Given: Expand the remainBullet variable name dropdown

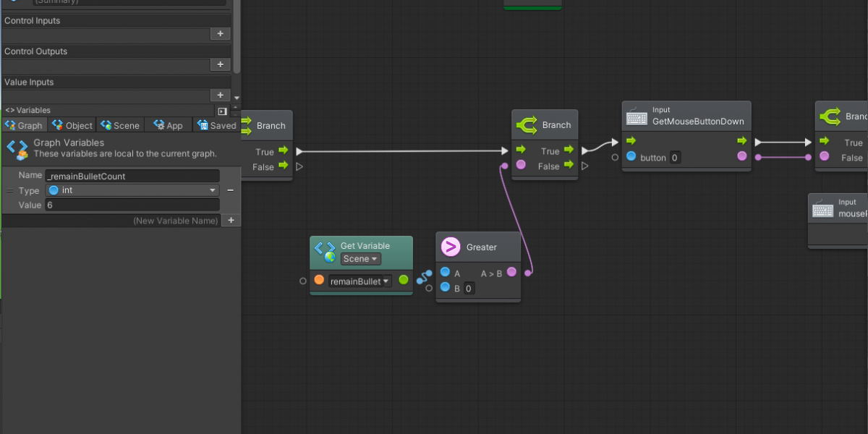Looking at the screenshot, I should (359, 281).
